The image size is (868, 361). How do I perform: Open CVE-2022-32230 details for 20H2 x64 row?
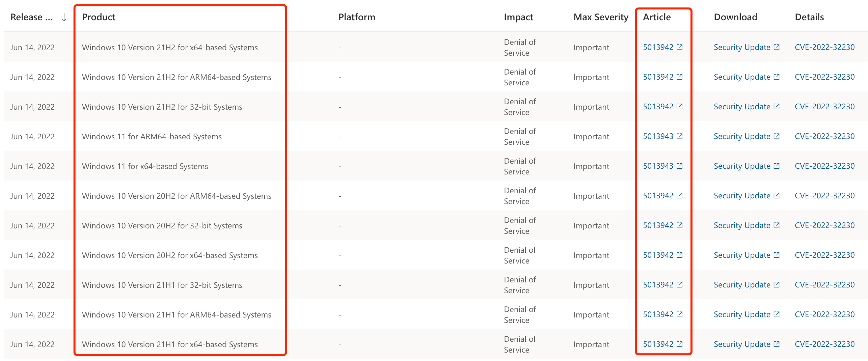pyautogui.click(x=824, y=255)
